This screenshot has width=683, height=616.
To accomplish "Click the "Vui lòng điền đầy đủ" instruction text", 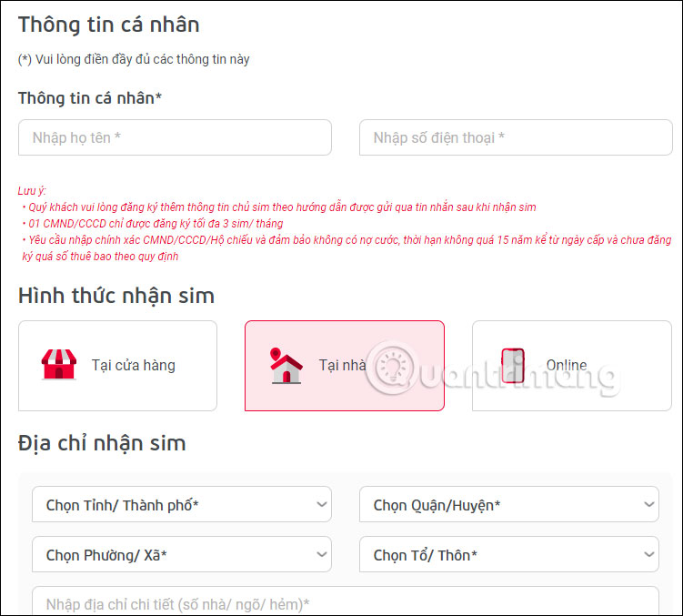I will 134,59.
